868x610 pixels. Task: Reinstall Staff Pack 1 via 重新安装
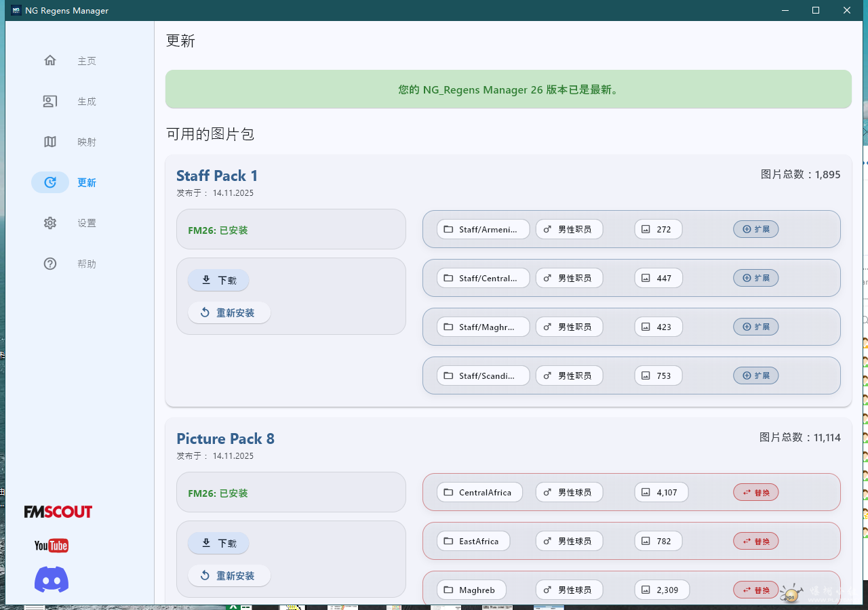229,312
